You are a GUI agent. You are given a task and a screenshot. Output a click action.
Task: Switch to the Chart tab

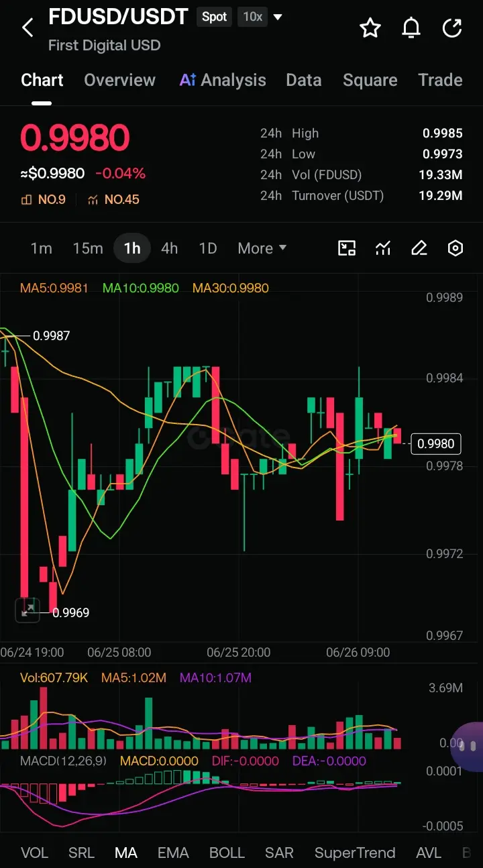[42, 80]
